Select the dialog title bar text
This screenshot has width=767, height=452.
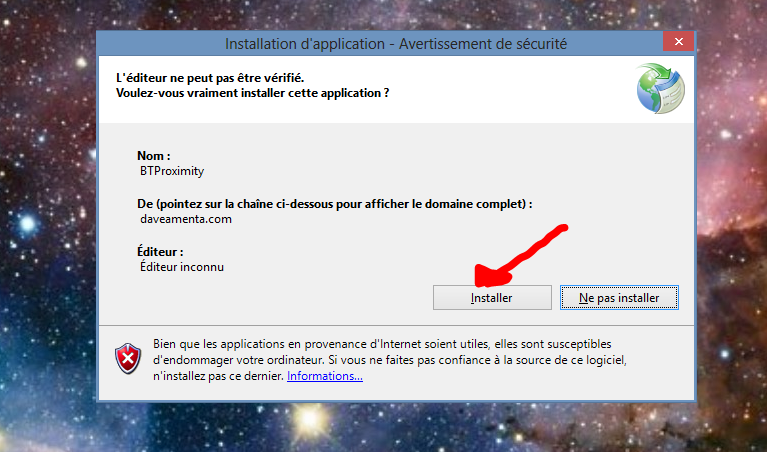(396, 44)
